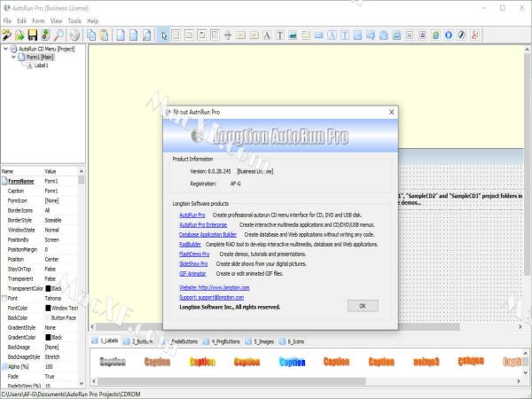Open the Form menu

pos(38,21)
